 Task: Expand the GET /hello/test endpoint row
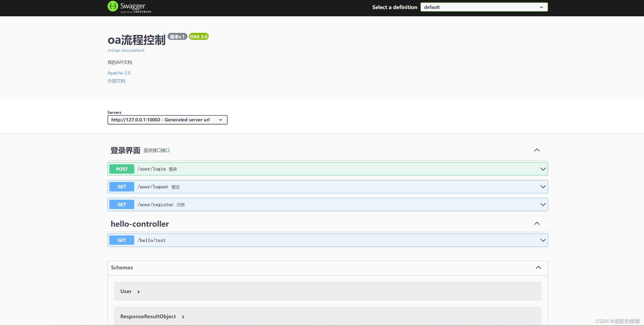click(542, 240)
